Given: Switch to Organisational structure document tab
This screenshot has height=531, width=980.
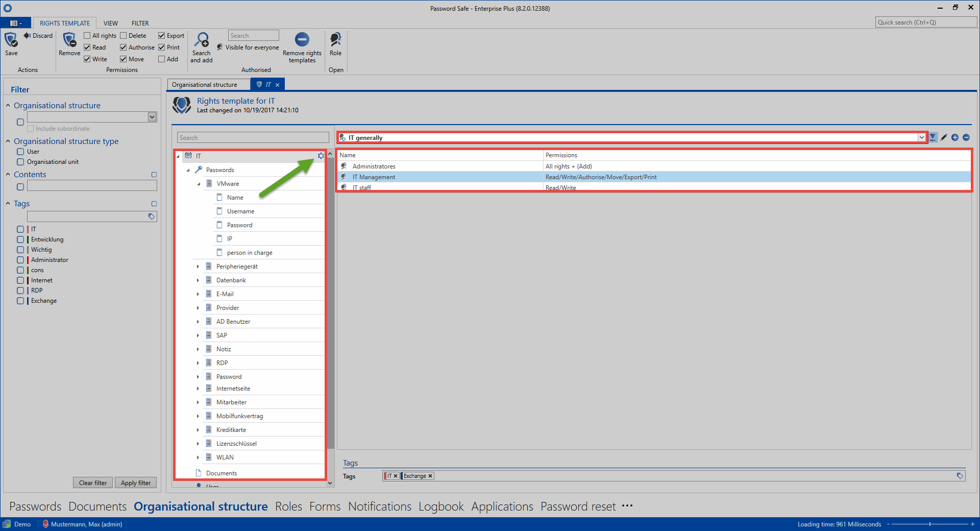Looking at the screenshot, I should click(205, 85).
